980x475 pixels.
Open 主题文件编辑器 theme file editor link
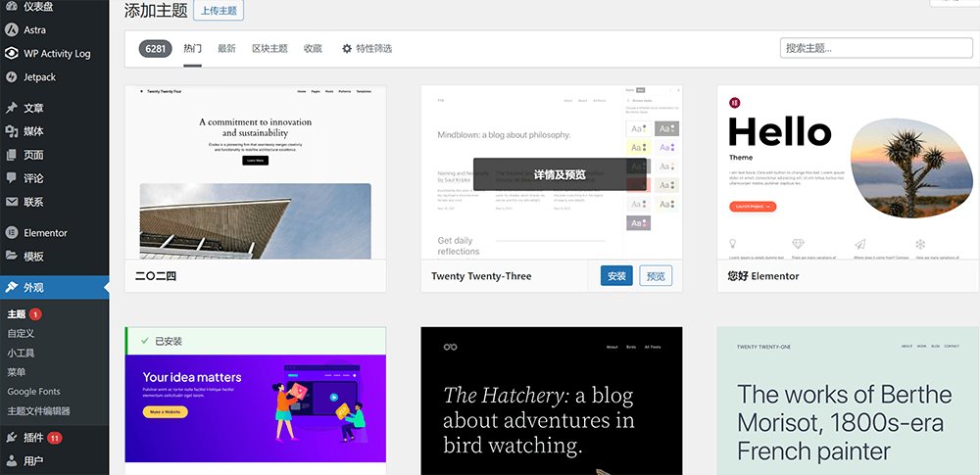(39, 411)
